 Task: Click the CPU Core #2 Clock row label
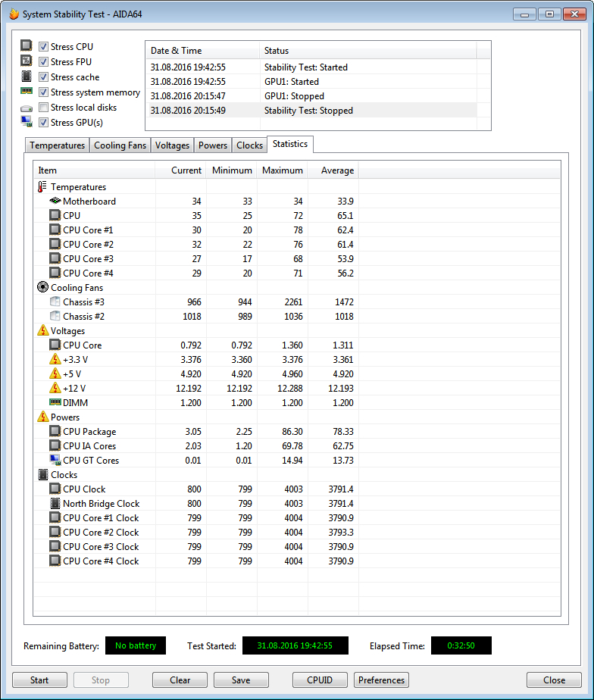click(101, 532)
